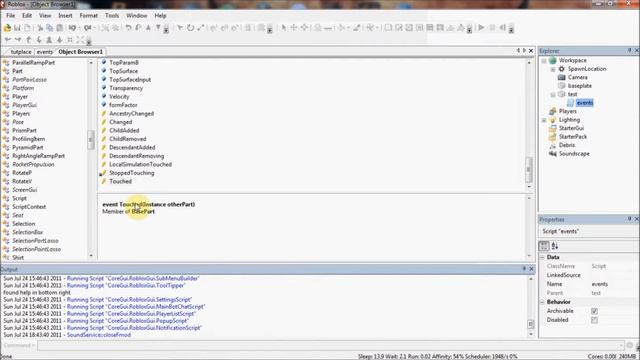Click the Redo toolbar icon
Image resolution: width=640 pixels, height=360 pixels.
(87, 28)
